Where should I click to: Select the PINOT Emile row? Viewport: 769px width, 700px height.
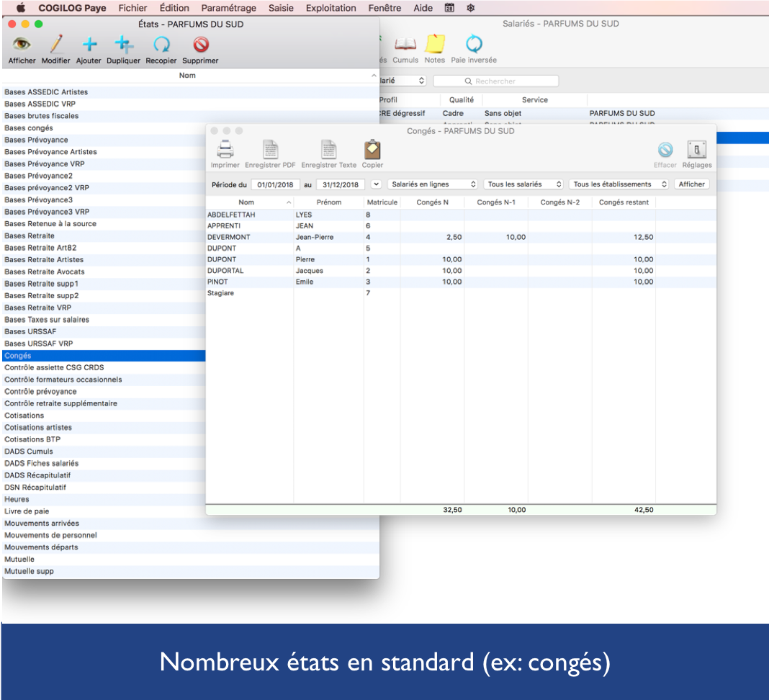click(461, 282)
